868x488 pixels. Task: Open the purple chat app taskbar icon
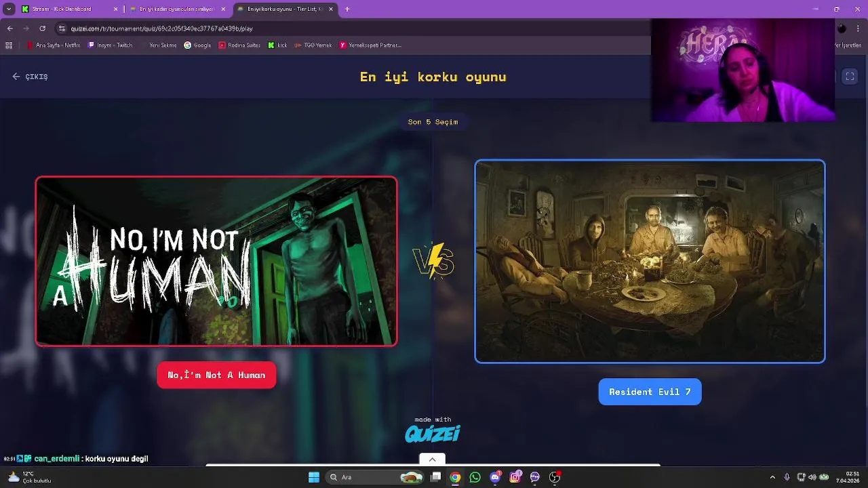click(535, 477)
